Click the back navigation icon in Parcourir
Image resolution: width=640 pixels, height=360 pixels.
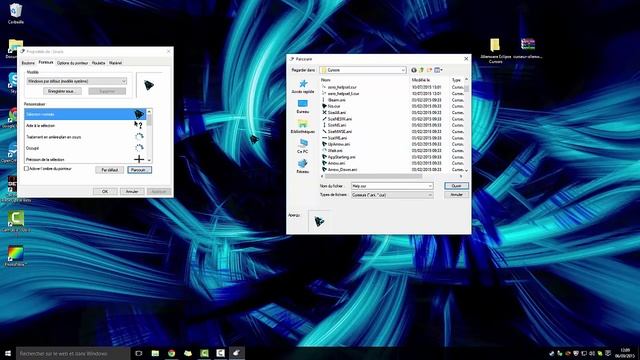[x=414, y=70]
